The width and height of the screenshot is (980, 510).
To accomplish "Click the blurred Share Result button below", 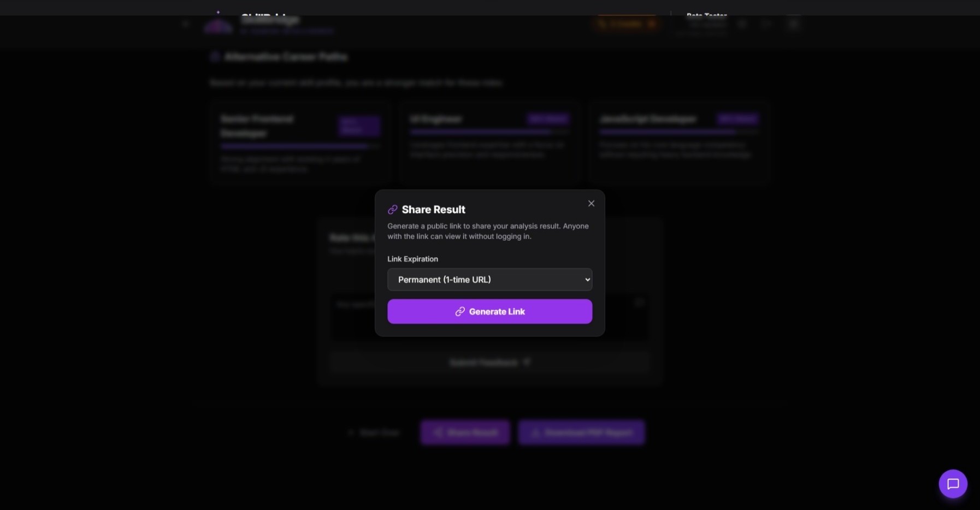I will pos(465,432).
